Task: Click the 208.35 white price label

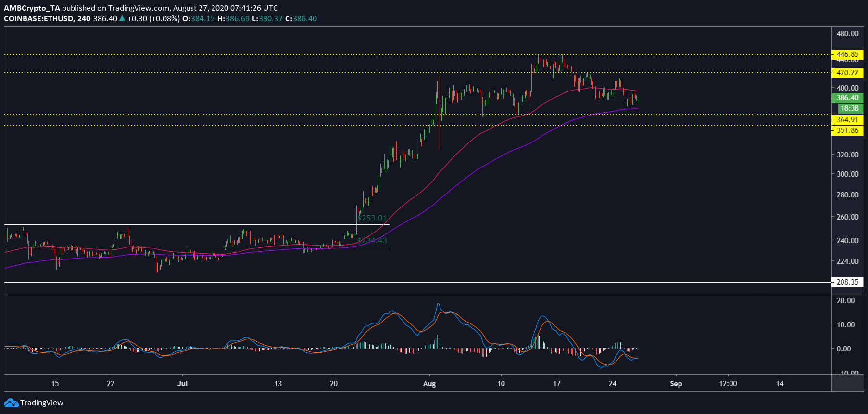Action: pos(847,282)
